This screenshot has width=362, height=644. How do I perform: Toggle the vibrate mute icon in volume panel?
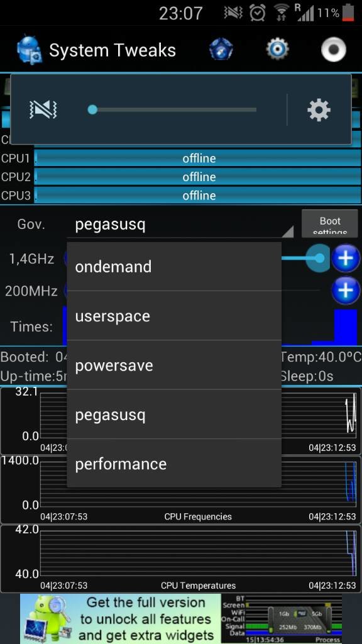(43, 109)
